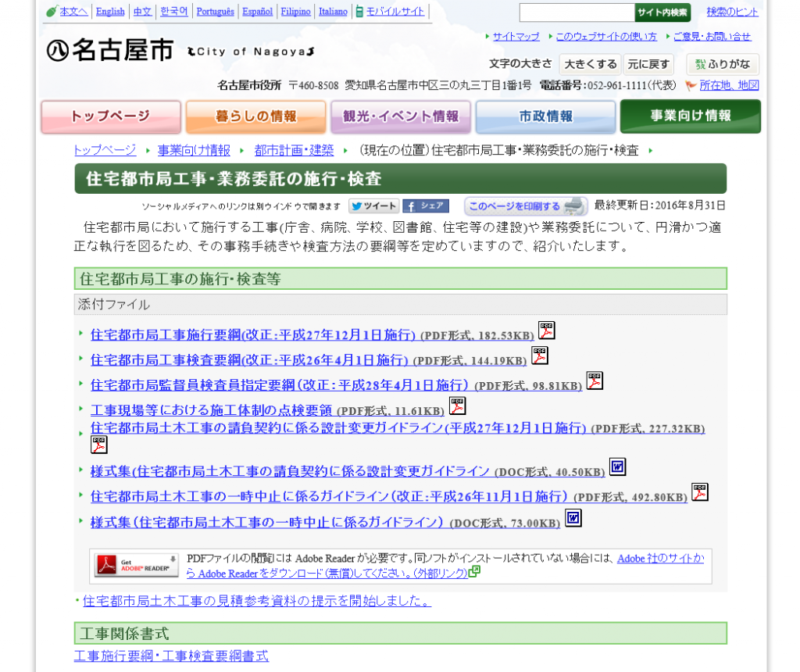Open the 観光・イベント情報 tab
This screenshot has height=672, width=800.
(x=401, y=116)
